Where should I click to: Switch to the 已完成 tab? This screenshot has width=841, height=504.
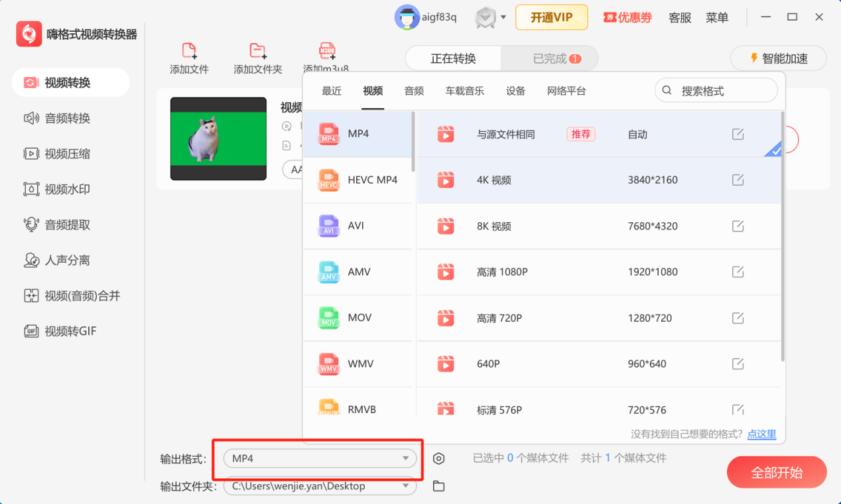click(549, 58)
